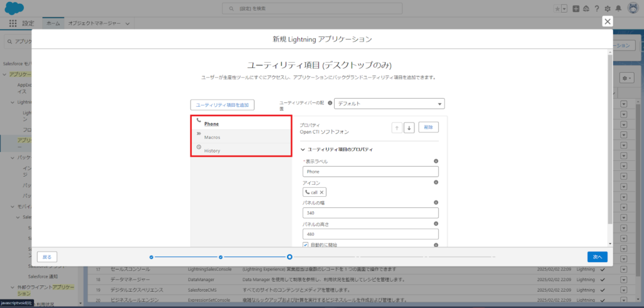Image resolution: width=644 pixels, height=308 pixels.
Task: Click the 削除 button
Action: click(x=428, y=128)
